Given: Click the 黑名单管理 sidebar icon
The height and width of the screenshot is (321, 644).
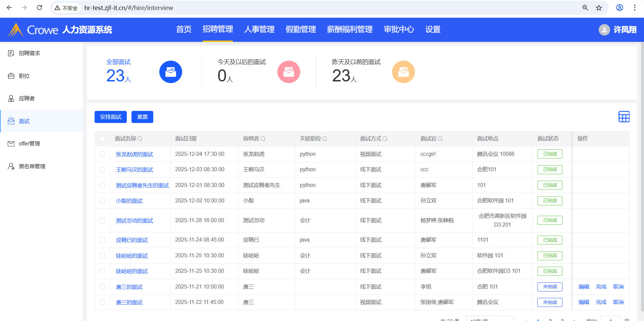Looking at the screenshot, I should pyautogui.click(x=11, y=167).
